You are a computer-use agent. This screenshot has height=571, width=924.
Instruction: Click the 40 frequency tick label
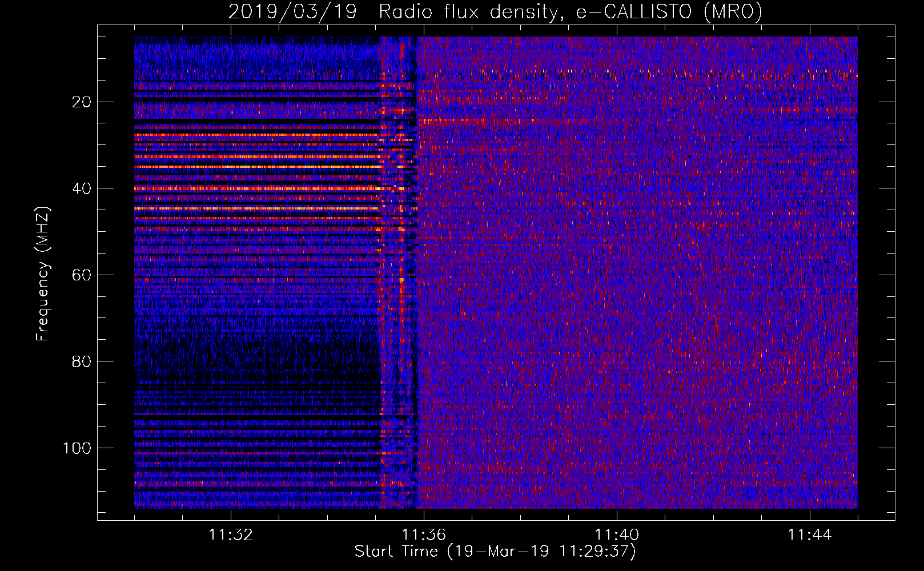(x=82, y=188)
